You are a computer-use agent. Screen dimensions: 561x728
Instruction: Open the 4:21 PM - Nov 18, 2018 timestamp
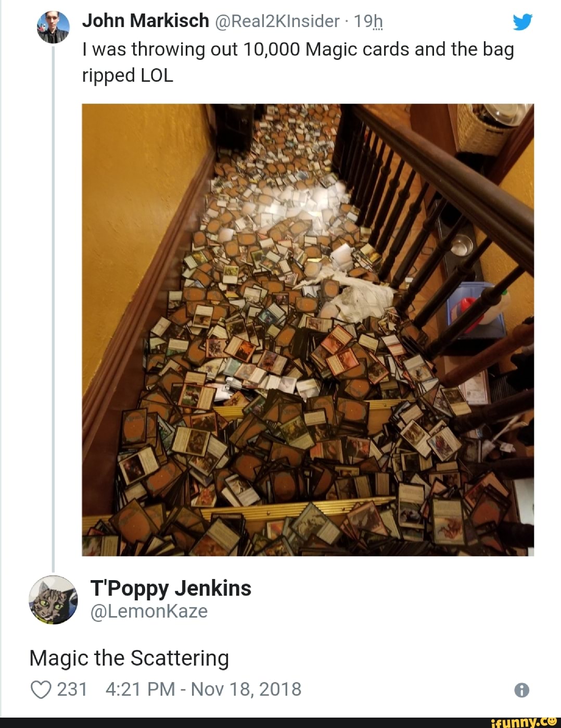pyautogui.click(x=203, y=689)
